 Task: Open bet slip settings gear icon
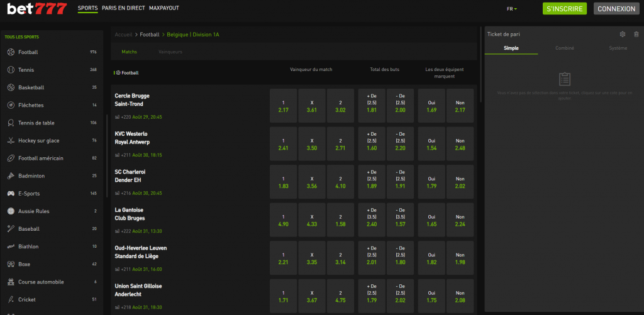[623, 34]
